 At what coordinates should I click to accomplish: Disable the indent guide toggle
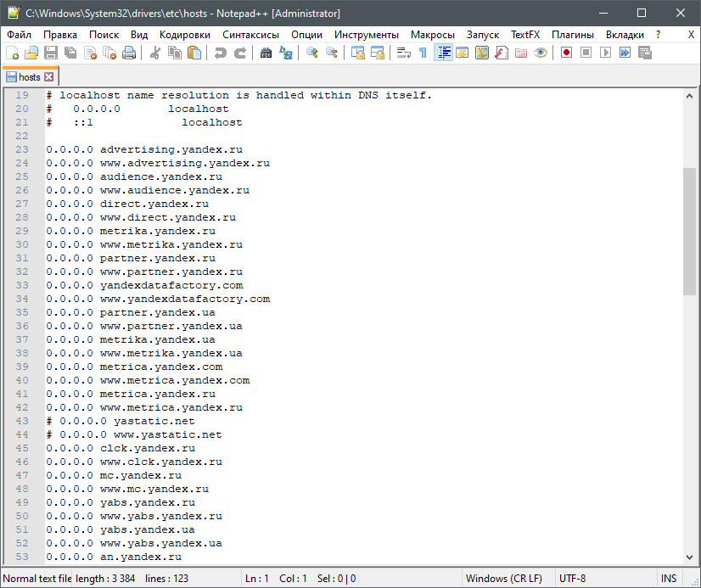click(443, 53)
